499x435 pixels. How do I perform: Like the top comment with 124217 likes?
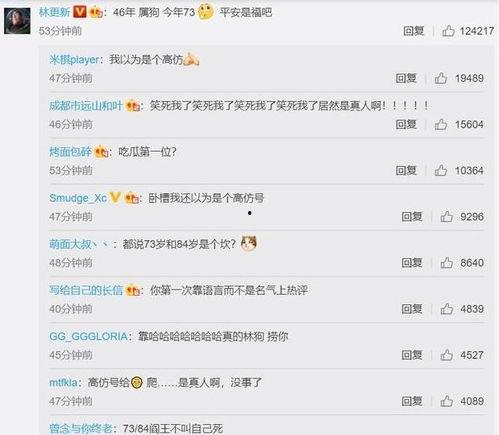(448, 31)
